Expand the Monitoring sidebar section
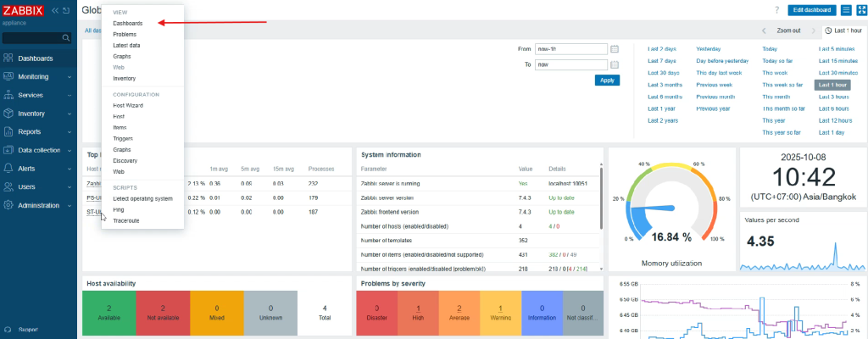 click(38, 76)
